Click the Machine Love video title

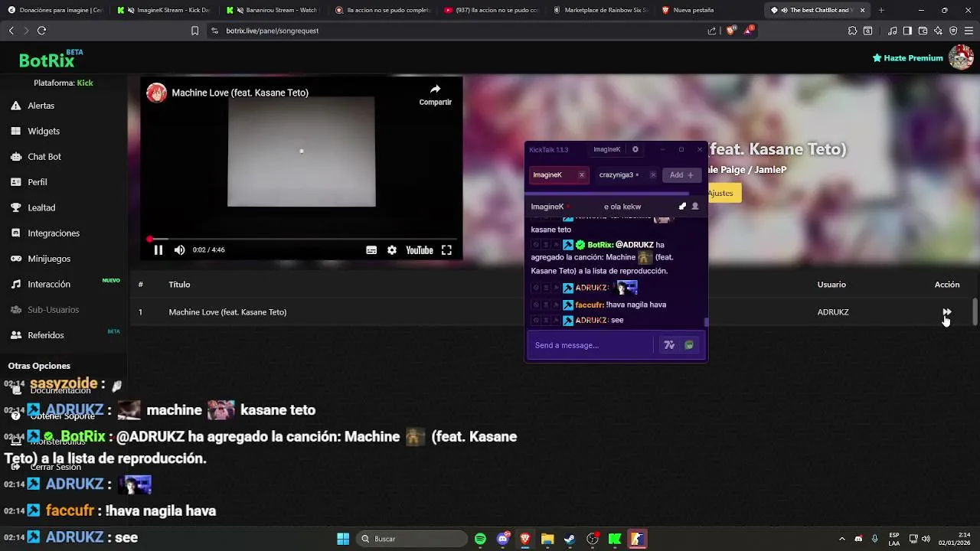240,93
